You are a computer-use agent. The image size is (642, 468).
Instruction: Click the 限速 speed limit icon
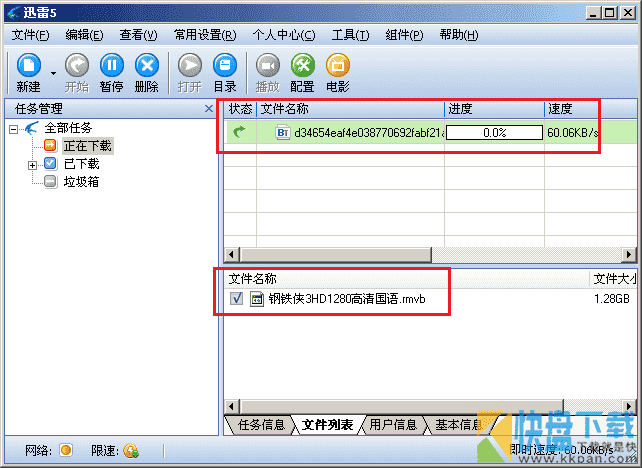coord(131,450)
